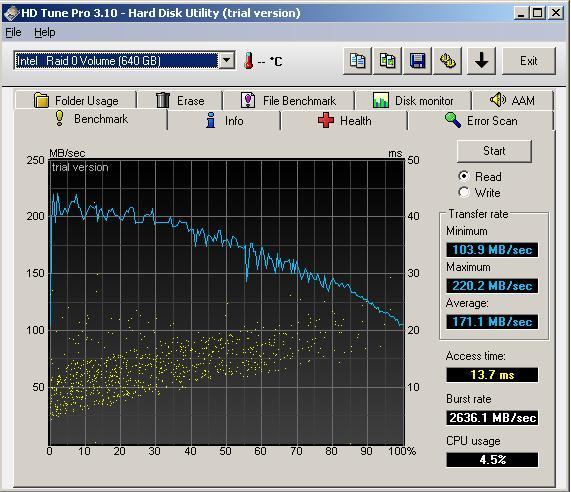Image resolution: width=571 pixels, height=492 pixels.
Task: Open the Help menu
Action: coord(45,32)
